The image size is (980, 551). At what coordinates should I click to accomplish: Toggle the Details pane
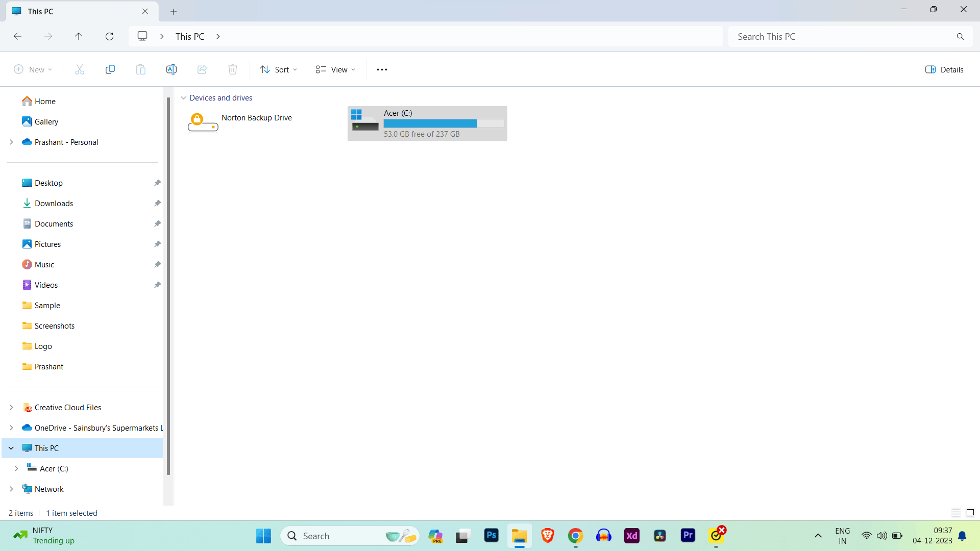coord(944,69)
